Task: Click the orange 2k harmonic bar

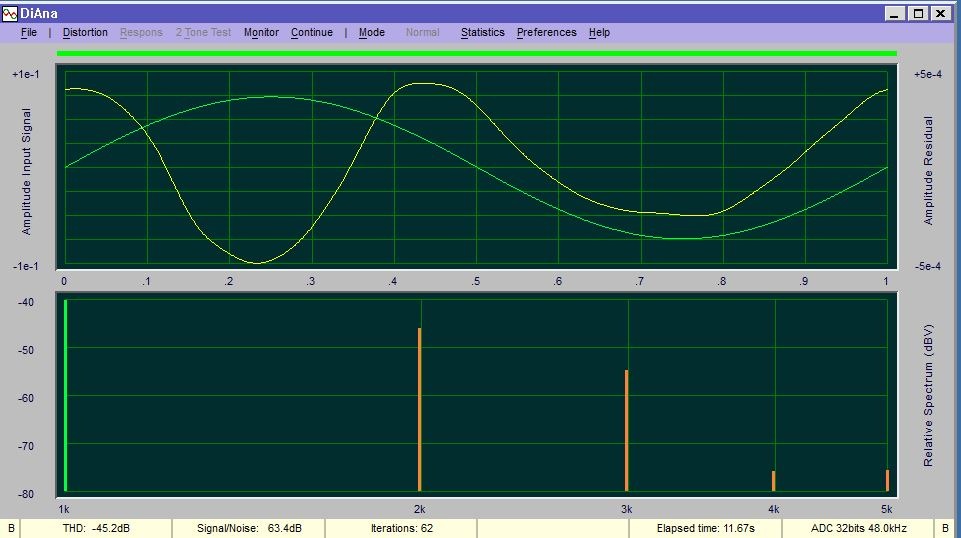Action: tap(420, 409)
